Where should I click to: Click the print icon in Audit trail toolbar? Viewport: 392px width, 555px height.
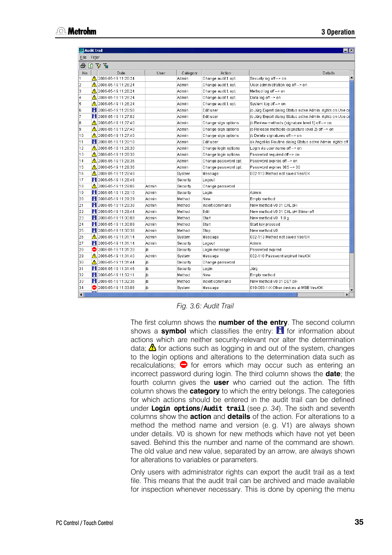coord(83,65)
